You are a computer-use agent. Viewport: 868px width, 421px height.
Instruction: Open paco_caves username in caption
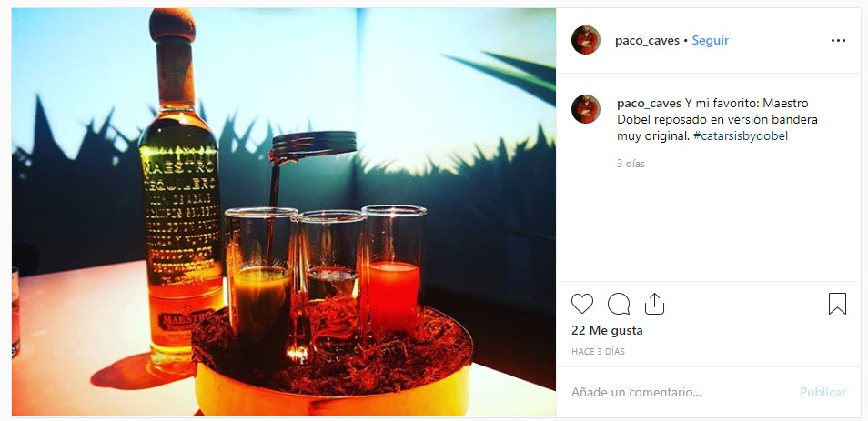[649, 104]
